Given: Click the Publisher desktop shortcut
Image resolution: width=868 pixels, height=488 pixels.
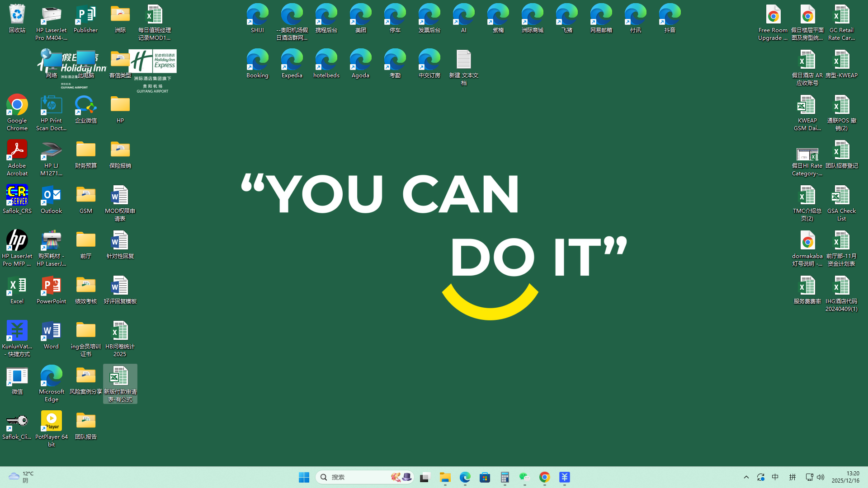Looking at the screenshot, I should click(85, 18).
